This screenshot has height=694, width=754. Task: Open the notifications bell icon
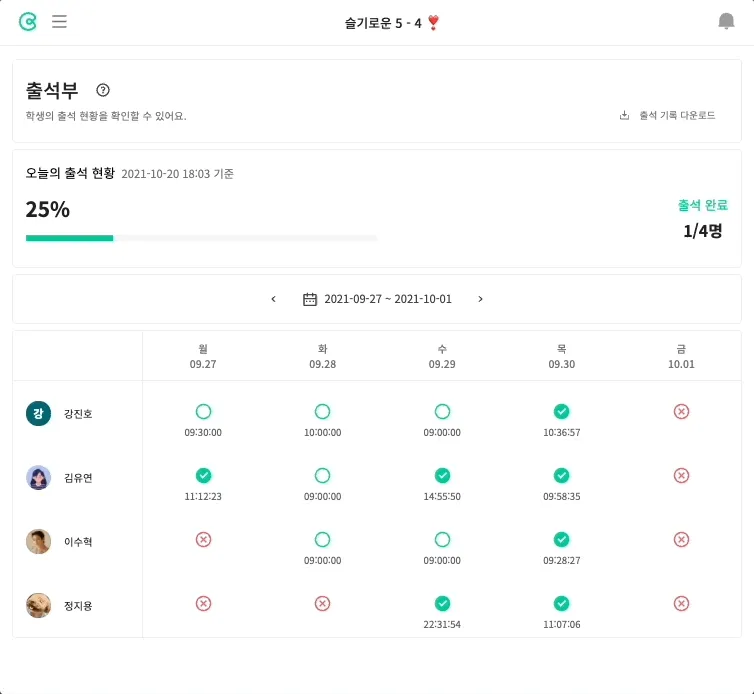point(726,21)
